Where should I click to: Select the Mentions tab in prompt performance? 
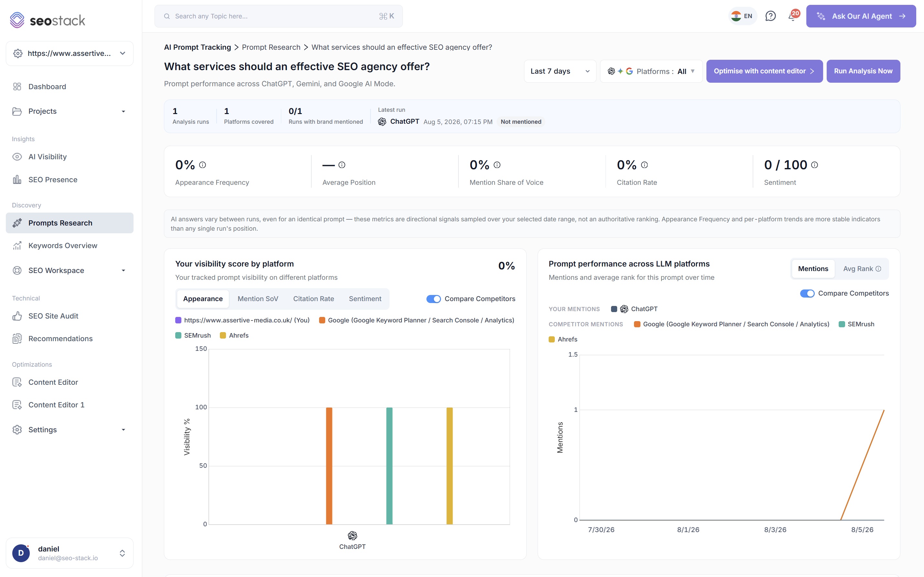click(x=813, y=269)
